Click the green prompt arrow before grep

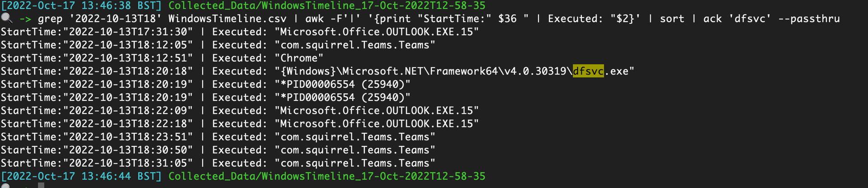[25, 19]
